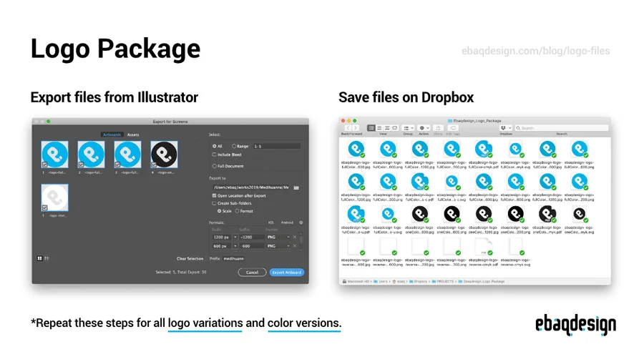Open the Finder Action gear dropdown

[x=424, y=128]
